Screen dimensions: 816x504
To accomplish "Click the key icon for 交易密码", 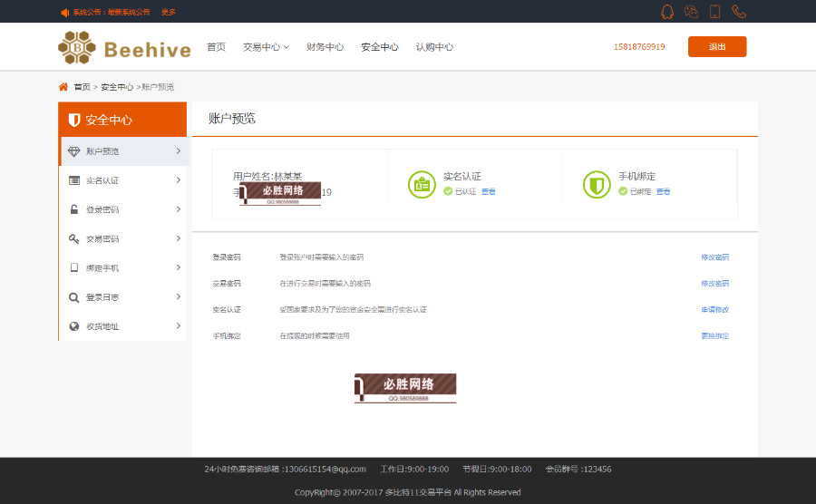I will (74, 238).
